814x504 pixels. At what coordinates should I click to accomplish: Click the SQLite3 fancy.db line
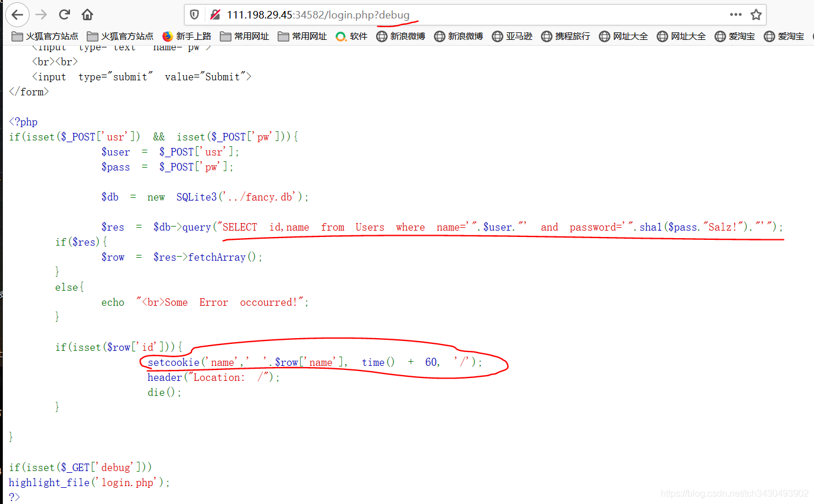(x=205, y=197)
